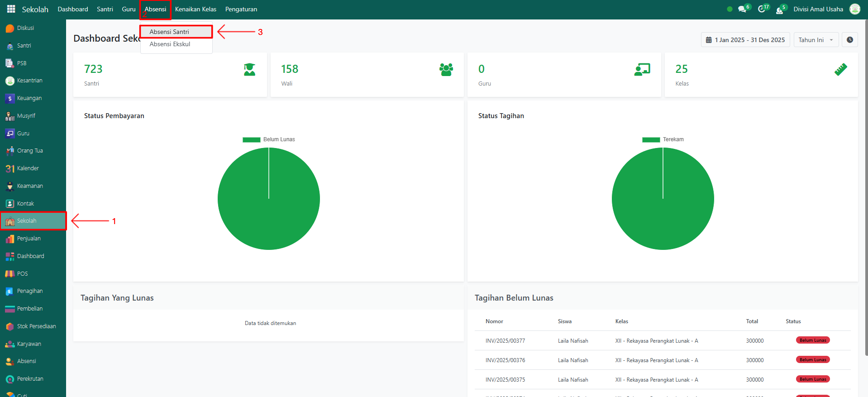The image size is (868, 397).
Task: Choose Absensi Ekskul menu entry
Action: (x=170, y=44)
